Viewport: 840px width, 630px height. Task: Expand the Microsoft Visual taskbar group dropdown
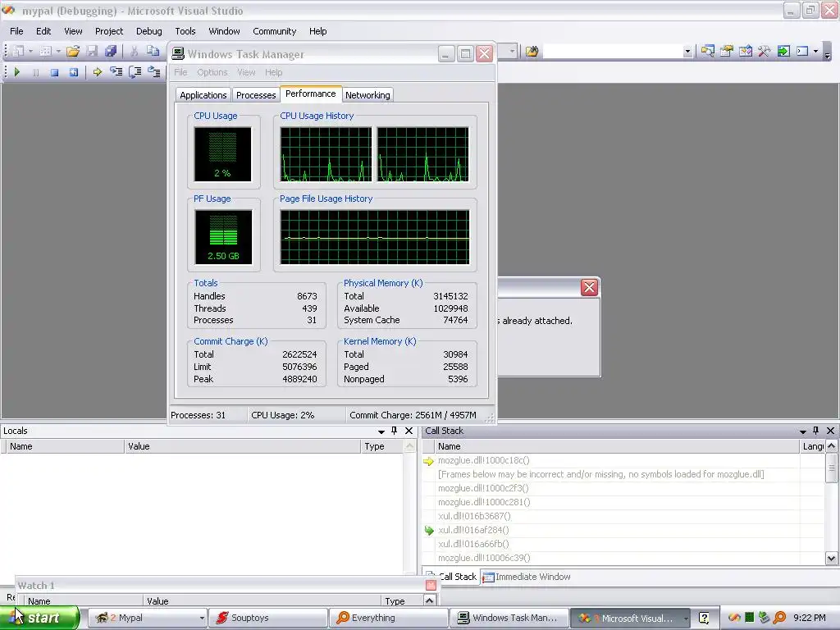click(686, 619)
